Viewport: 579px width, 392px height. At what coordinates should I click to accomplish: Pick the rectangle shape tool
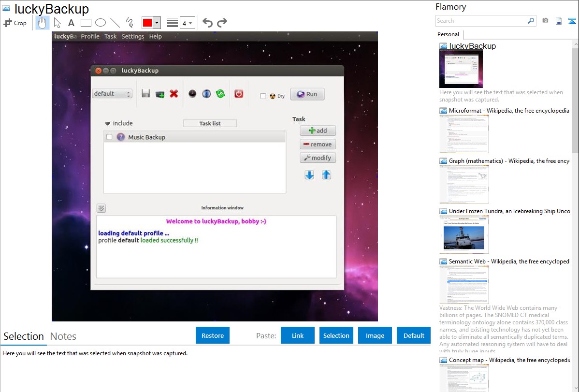(86, 23)
